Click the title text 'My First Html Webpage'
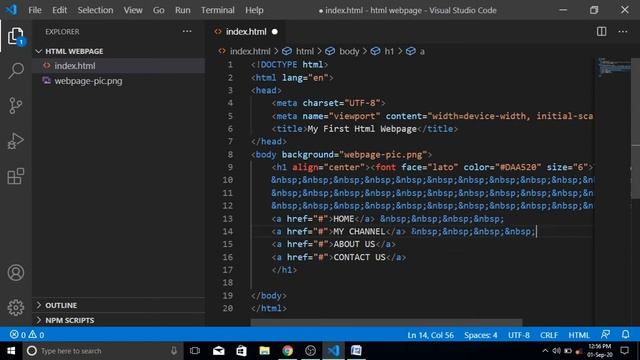This screenshot has width=640, height=360. click(362, 129)
